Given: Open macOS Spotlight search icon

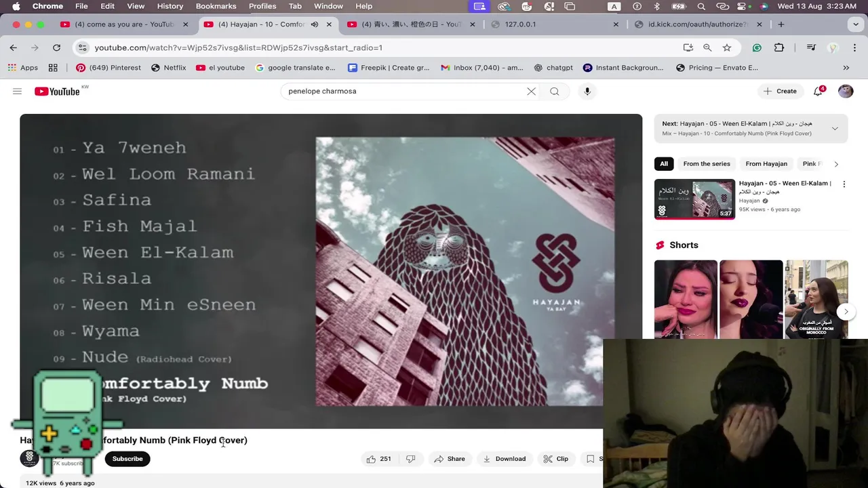Looking at the screenshot, I should point(701,7).
